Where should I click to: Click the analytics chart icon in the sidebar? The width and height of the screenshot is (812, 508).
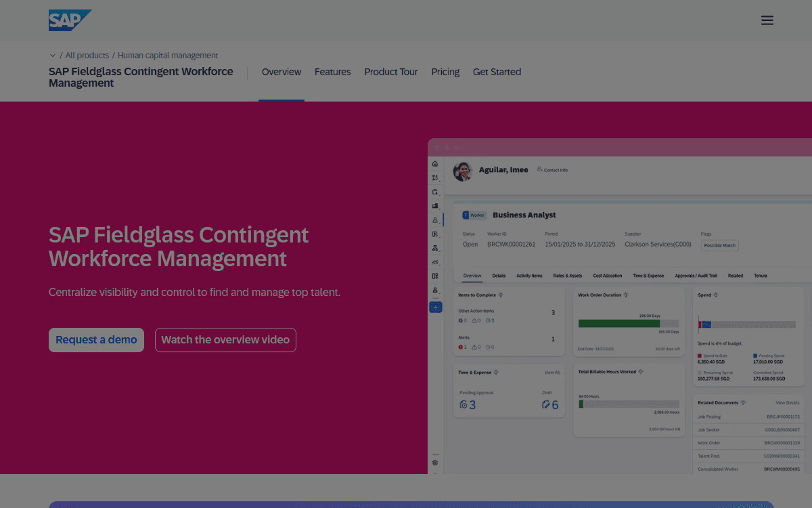[x=435, y=262]
